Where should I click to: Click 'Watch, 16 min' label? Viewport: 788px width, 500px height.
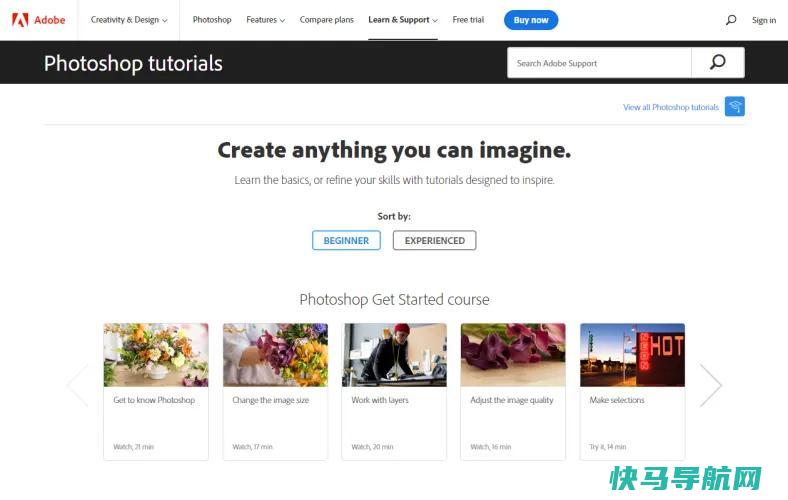pos(491,447)
